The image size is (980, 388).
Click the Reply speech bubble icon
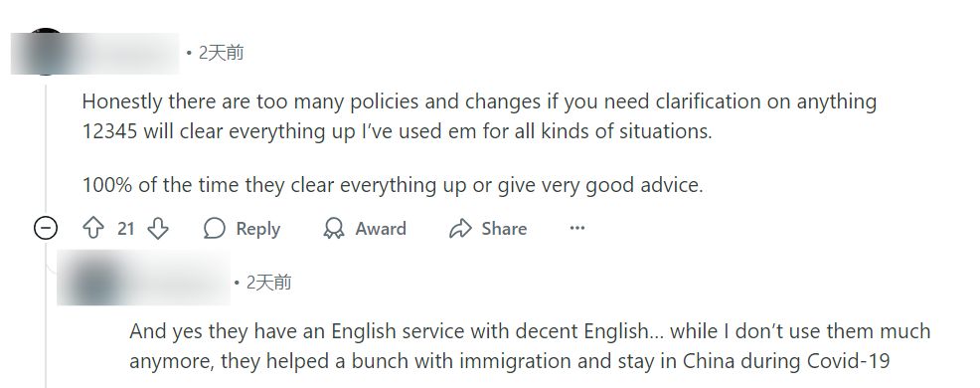pos(214,229)
